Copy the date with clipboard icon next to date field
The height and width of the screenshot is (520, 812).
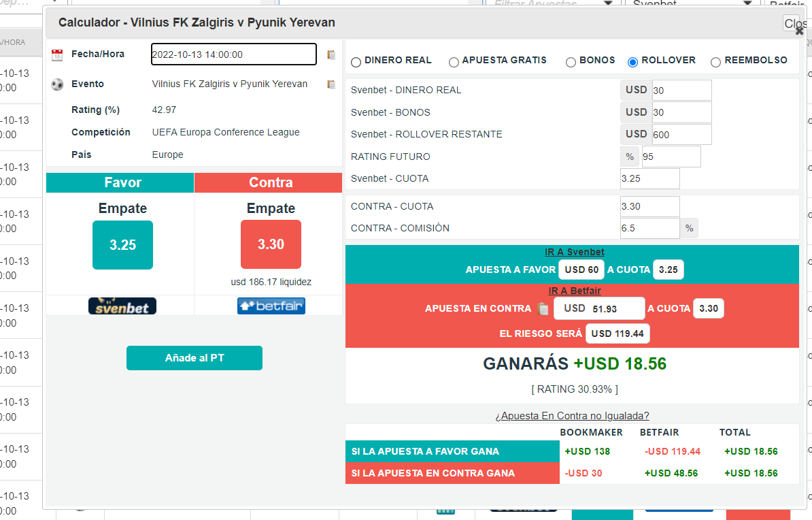[331, 55]
